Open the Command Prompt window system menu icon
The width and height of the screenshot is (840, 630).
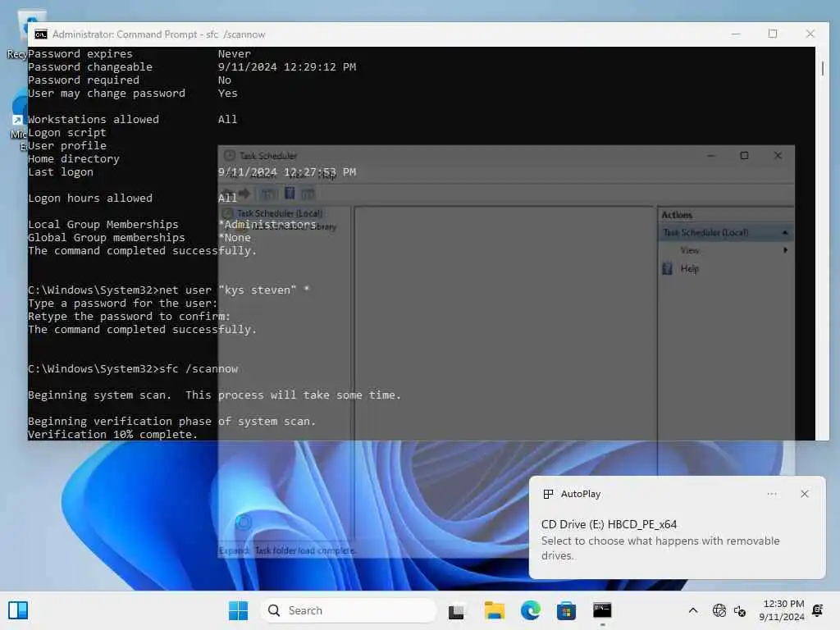[x=41, y=34]
